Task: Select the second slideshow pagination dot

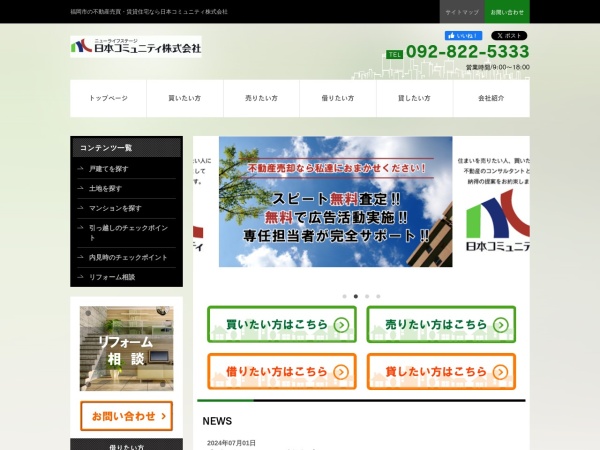Action: [x=356, y=296]
